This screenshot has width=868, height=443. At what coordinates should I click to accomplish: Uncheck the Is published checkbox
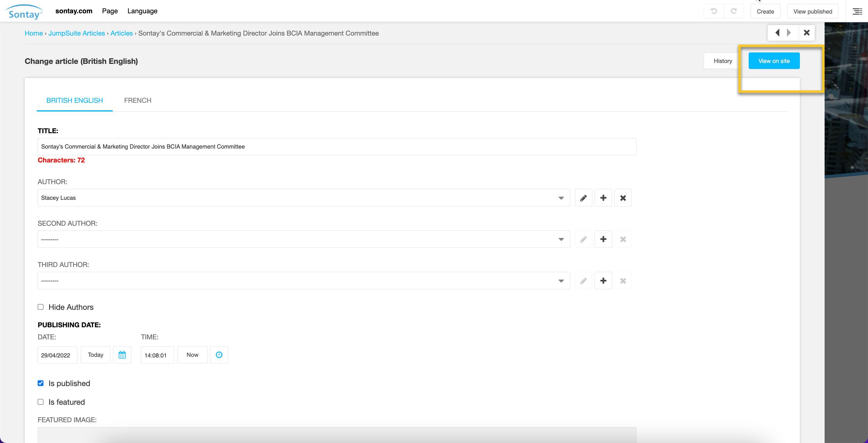coord(41,383)
